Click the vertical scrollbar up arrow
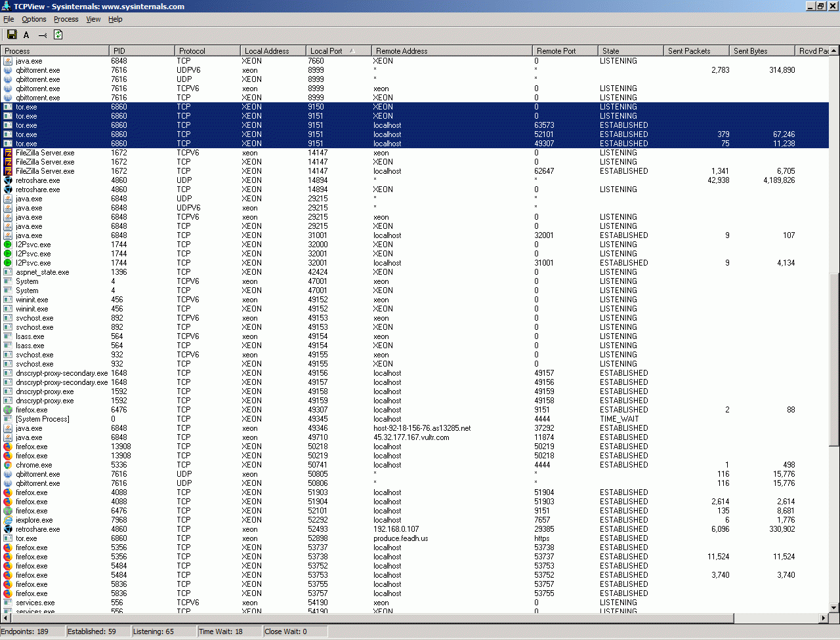Viewport: 840px width, 640px height. pyautogui.click(x=834, y=51)
